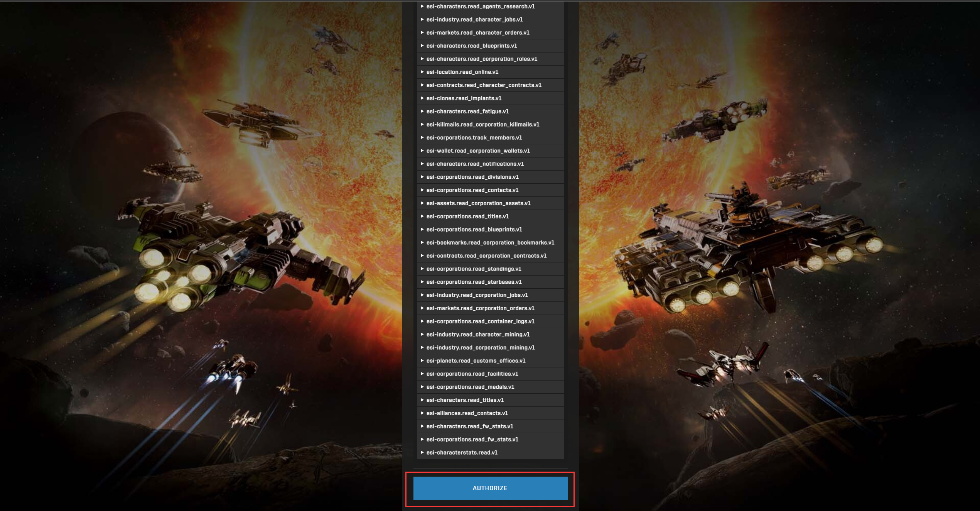This screenshot has width=980, height=511.
Task: Expand esi-characters.read_fatigue.v1 entry
Action: [467, 112]
